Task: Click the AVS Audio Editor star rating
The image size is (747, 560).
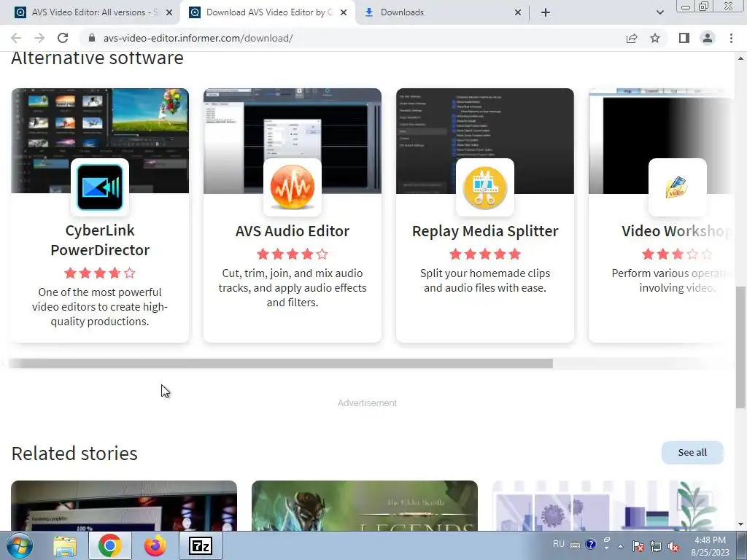Action: pyautogui.click(x=293, y=254)
